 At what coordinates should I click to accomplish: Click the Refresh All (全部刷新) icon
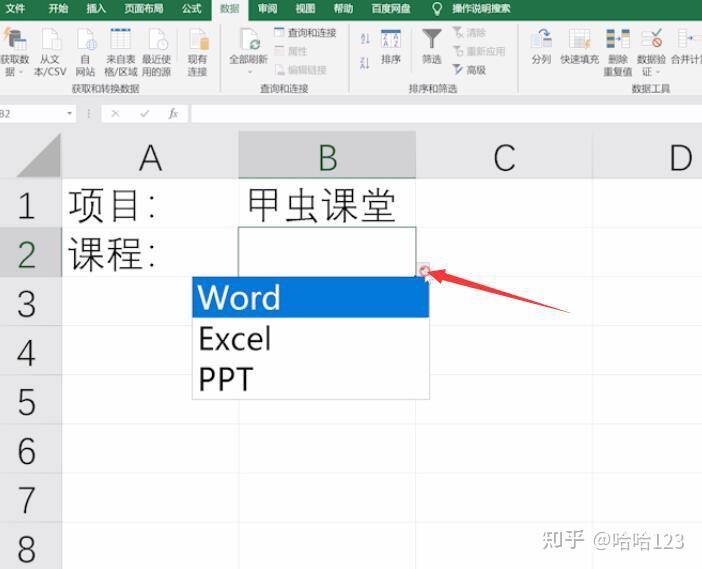coord(249,40)
